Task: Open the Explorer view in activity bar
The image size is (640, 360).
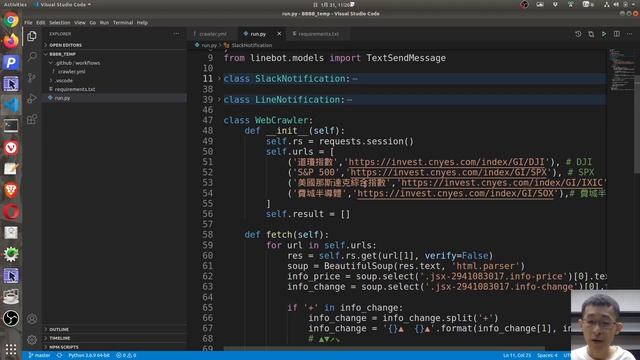Action: (x=32, y=36)
